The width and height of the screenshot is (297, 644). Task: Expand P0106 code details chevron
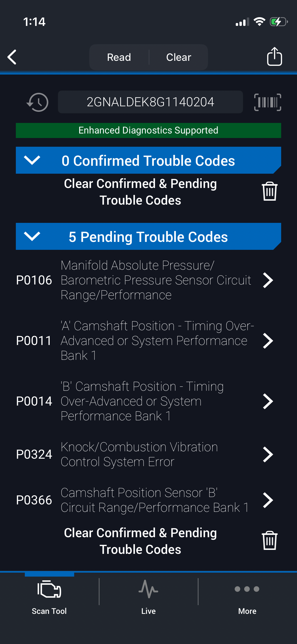(268, 280)
